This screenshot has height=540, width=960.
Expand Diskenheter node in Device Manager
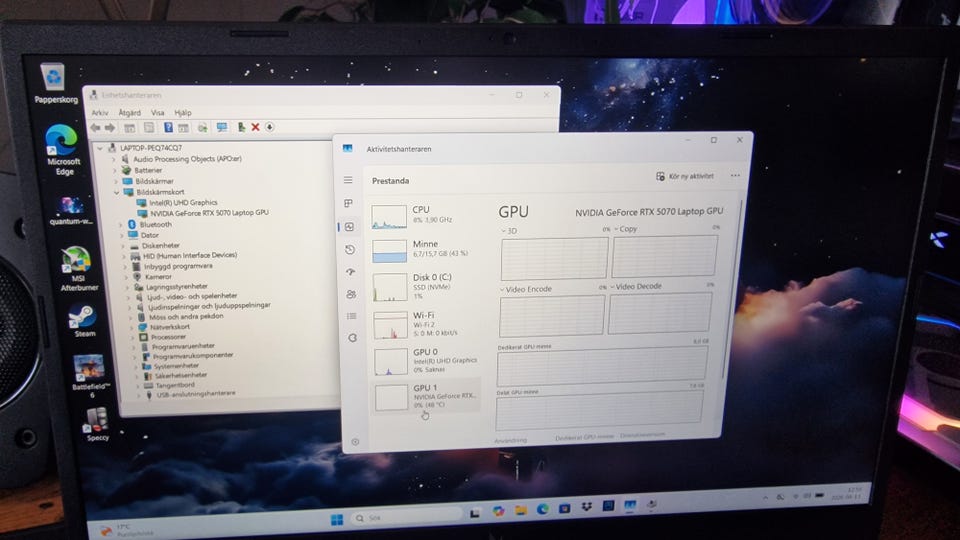[122, 246]
